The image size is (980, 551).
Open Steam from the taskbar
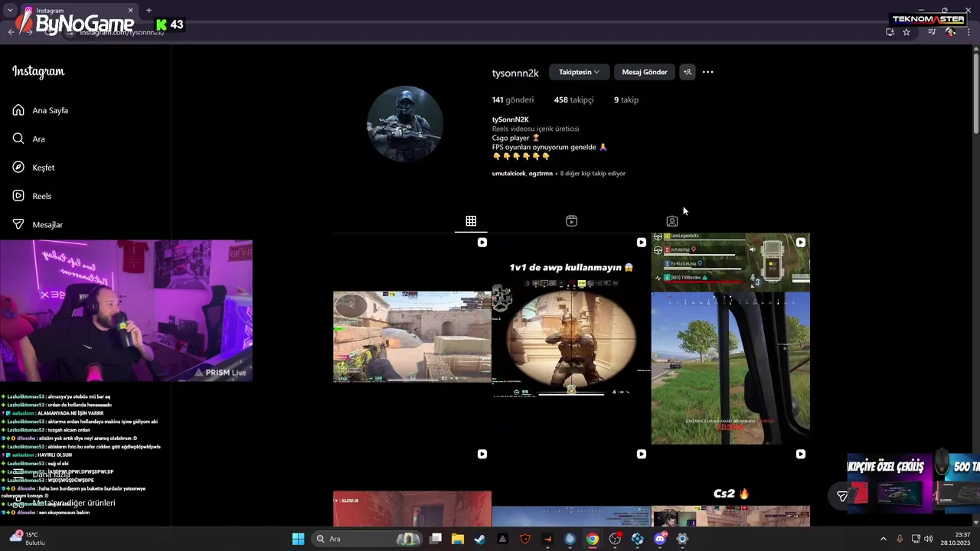[x=479, y=539]
